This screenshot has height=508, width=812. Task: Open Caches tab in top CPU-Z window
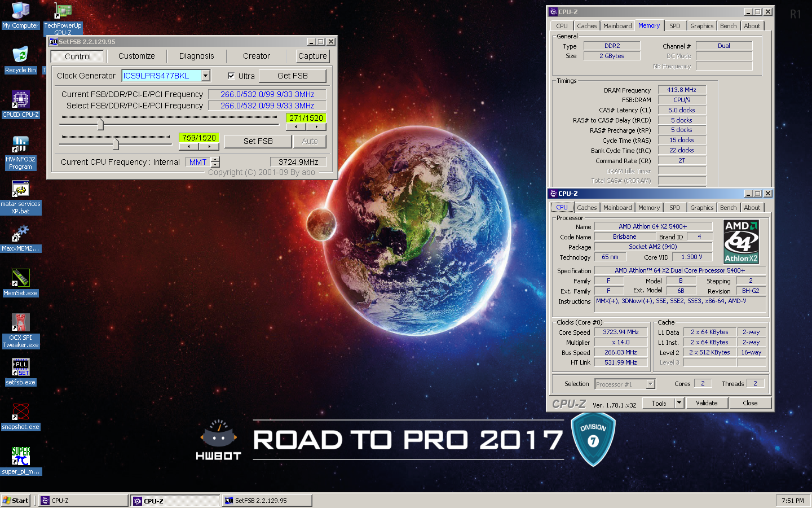586,26
